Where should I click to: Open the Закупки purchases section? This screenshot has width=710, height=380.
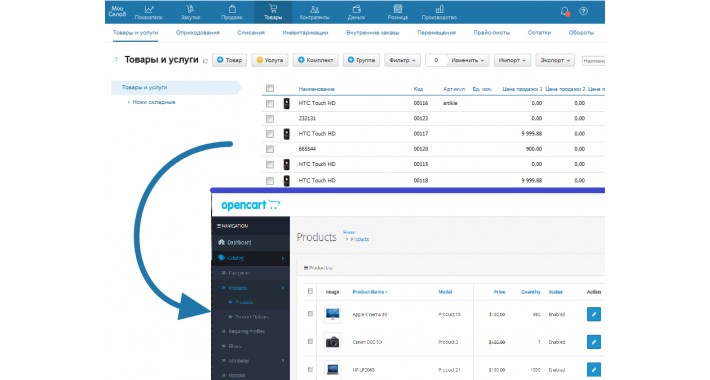coord(190,12)
